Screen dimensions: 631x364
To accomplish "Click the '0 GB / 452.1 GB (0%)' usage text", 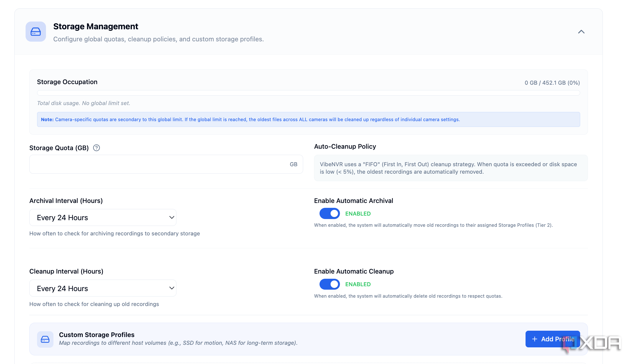I will tap(552, 83).
